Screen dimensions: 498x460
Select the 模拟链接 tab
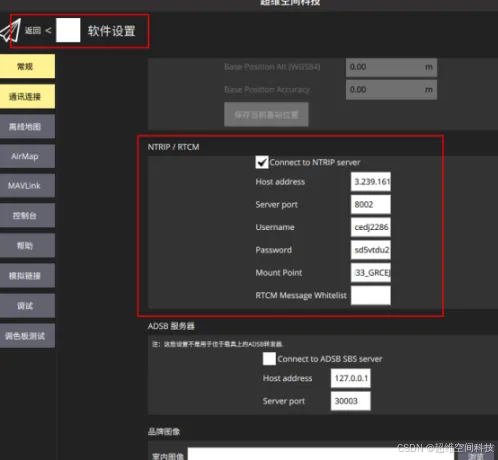coord(27,275)
